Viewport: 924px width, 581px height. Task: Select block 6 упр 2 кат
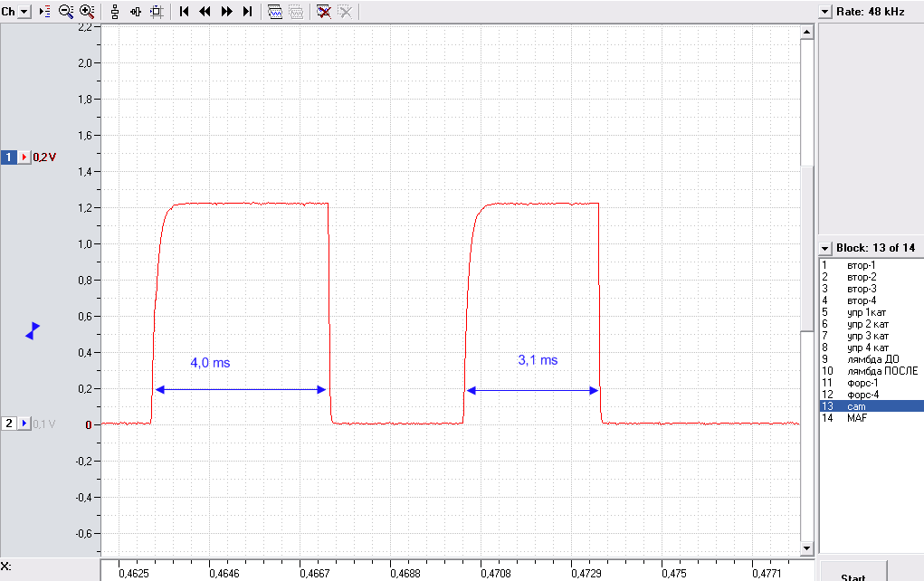872,324
